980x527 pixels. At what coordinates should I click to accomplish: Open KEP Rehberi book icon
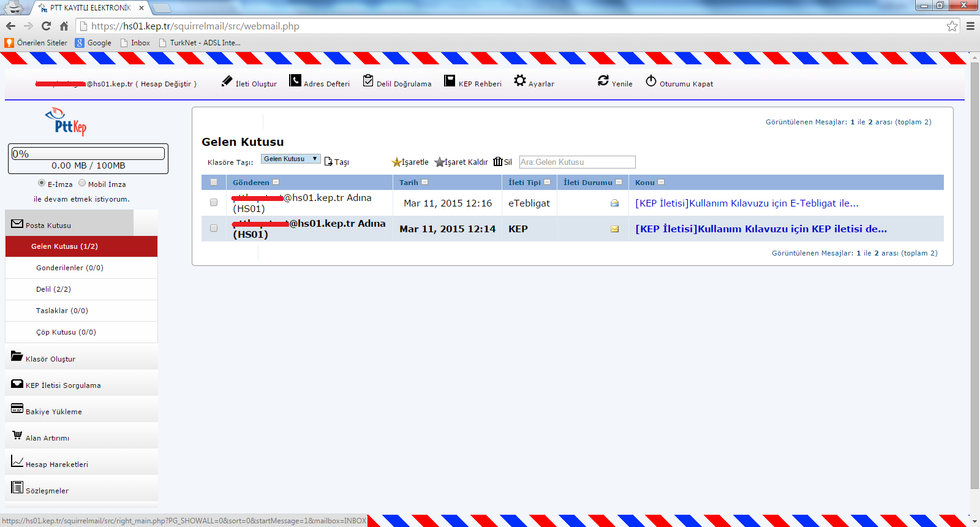[450, 81]
